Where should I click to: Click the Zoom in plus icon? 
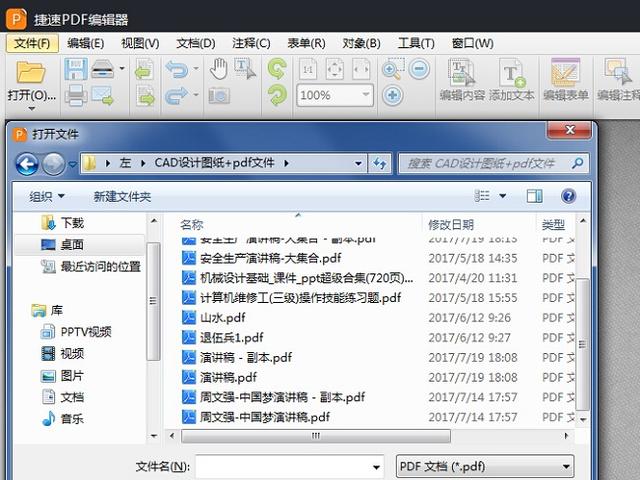tap(393, 96)
